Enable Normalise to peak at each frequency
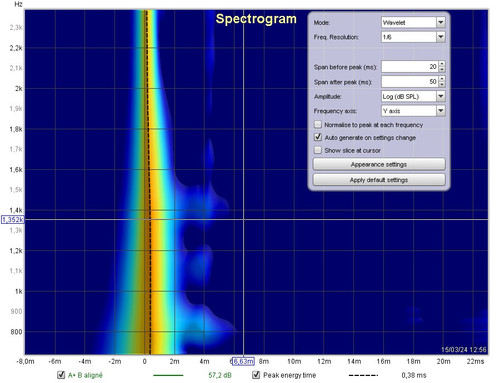The height and width of the screenshot is (383, 500). 318,125
